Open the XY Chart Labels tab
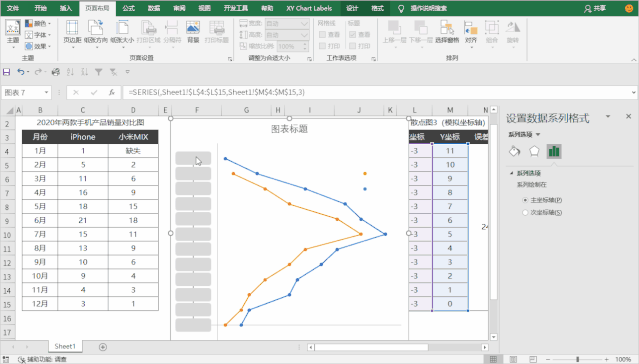 click(309, 8)
